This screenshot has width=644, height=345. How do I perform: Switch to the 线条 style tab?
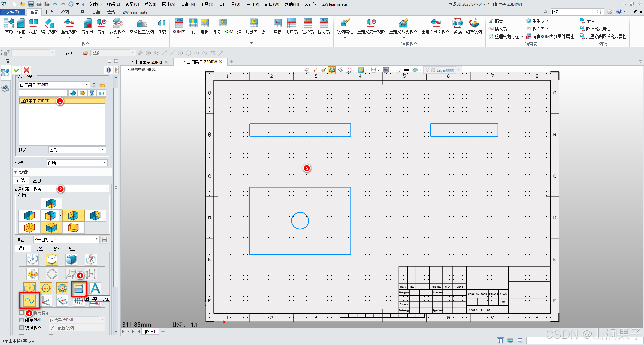[55, 249]
